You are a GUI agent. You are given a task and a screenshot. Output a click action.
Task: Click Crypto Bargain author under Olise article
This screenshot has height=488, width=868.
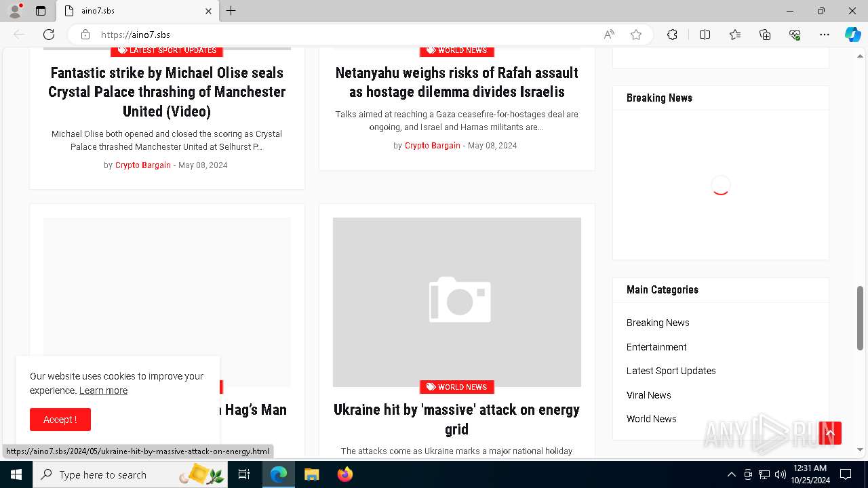[x=143, y=165]
